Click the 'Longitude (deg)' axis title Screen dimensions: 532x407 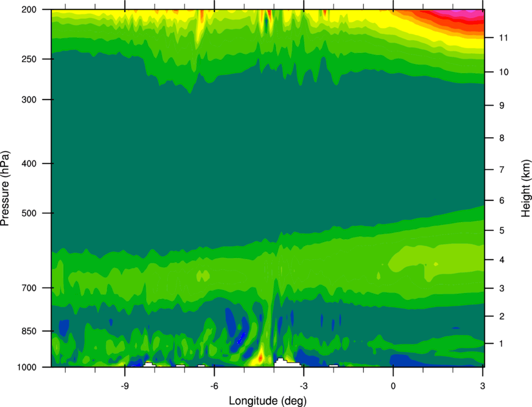pos(268,401)
